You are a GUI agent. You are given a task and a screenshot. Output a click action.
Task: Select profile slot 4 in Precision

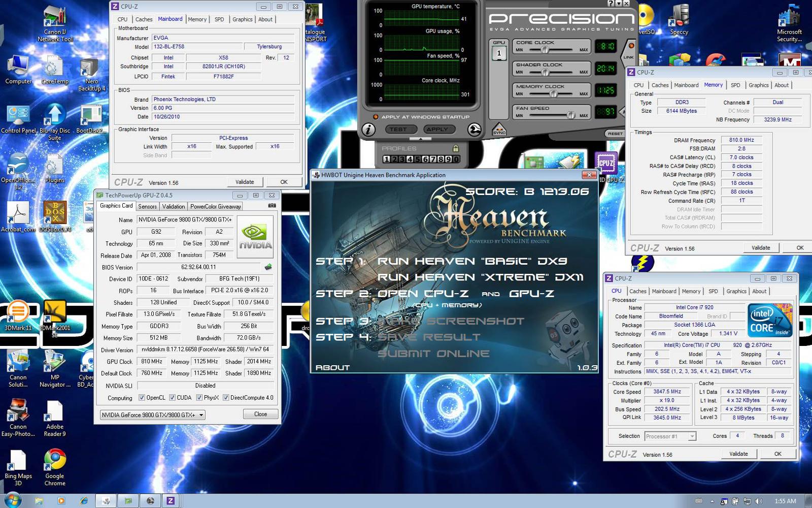click(410, 159)
